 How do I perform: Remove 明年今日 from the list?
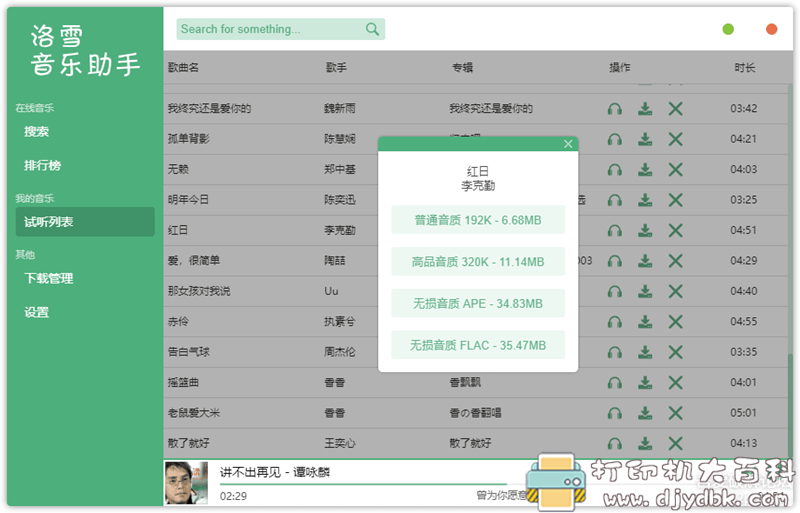[676, 200]
